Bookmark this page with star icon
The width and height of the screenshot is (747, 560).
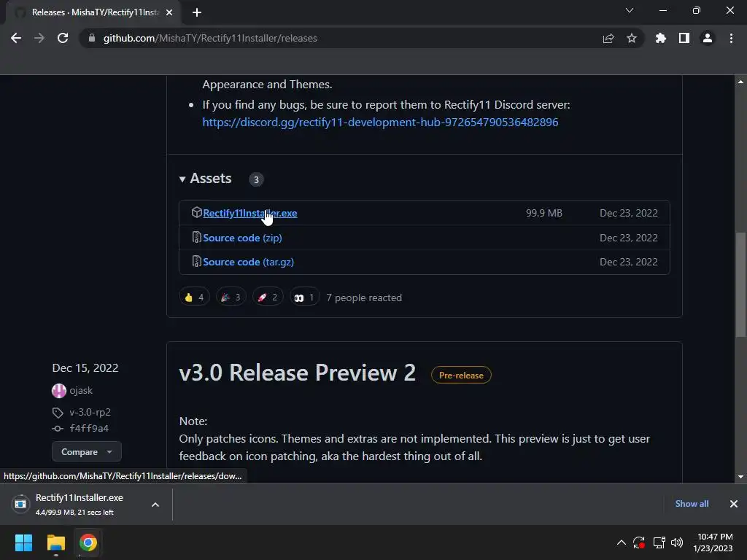(632, 38)
